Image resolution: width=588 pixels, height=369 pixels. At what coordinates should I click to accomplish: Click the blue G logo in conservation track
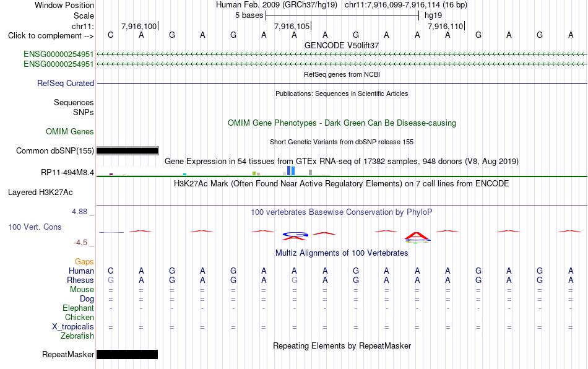click(295, 235)
